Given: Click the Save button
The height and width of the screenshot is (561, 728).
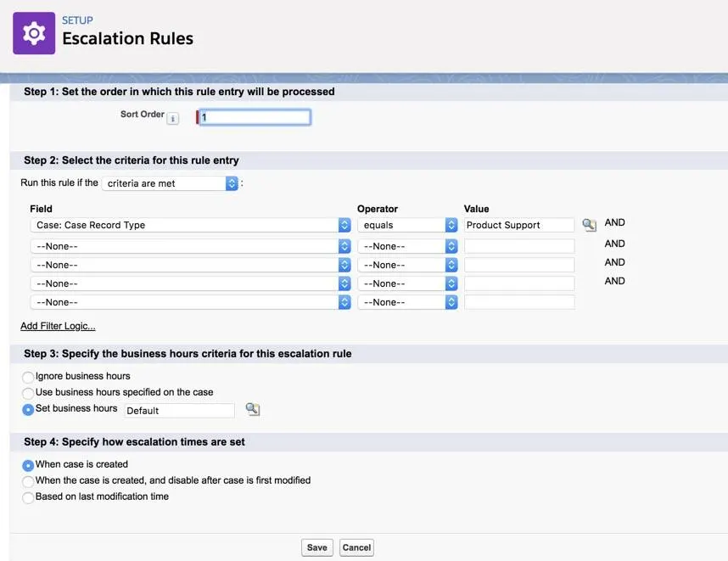Looking at the screenshot, I should click(x=317, y=547).
